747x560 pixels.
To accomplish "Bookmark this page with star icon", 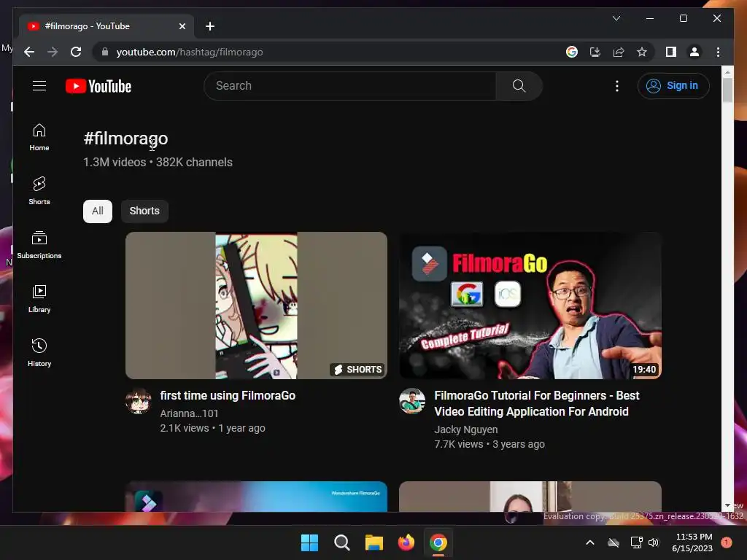I will (x=642, y=52).
